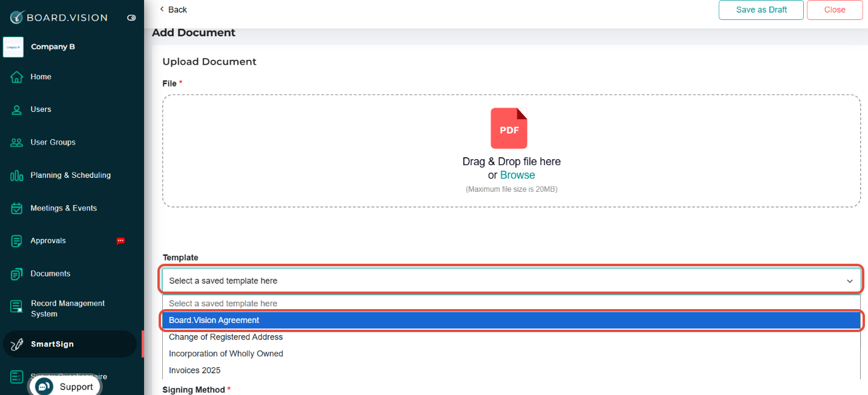This screenshot has height=395, width=868.
Task: Click the Back link
Action: pyautogui.click(x=177, y=10)
